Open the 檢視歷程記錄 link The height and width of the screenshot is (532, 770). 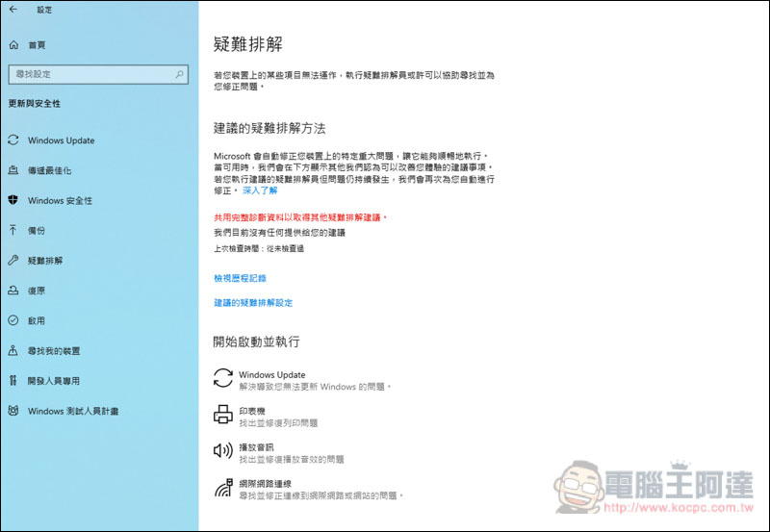240,278
